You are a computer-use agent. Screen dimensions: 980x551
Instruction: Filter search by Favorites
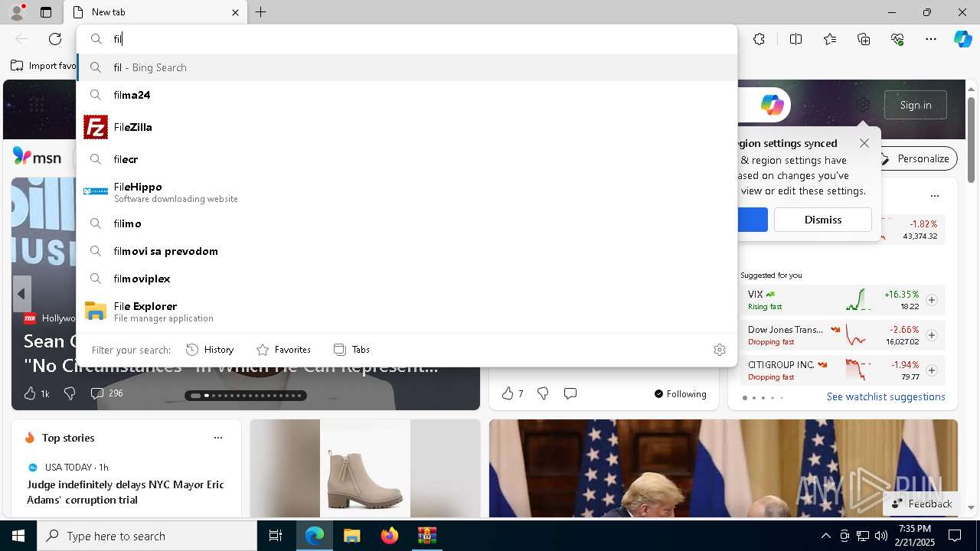pos(283,350)
